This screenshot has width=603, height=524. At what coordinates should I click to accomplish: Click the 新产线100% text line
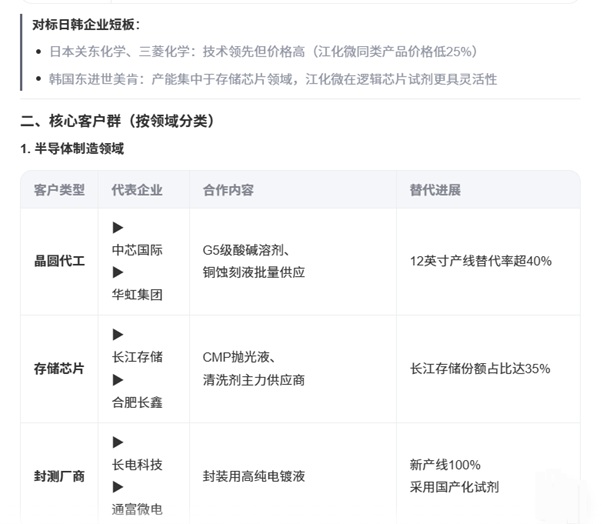pyautogui.click(x=445, y=465)
